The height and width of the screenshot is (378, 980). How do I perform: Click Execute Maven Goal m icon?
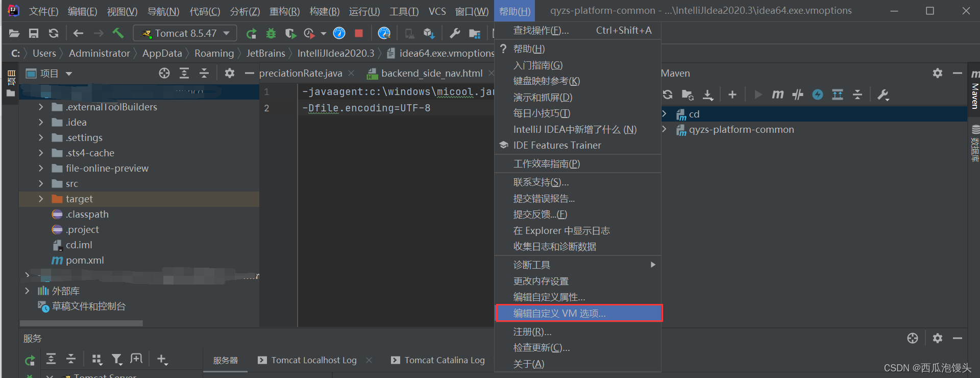[777, 94]
